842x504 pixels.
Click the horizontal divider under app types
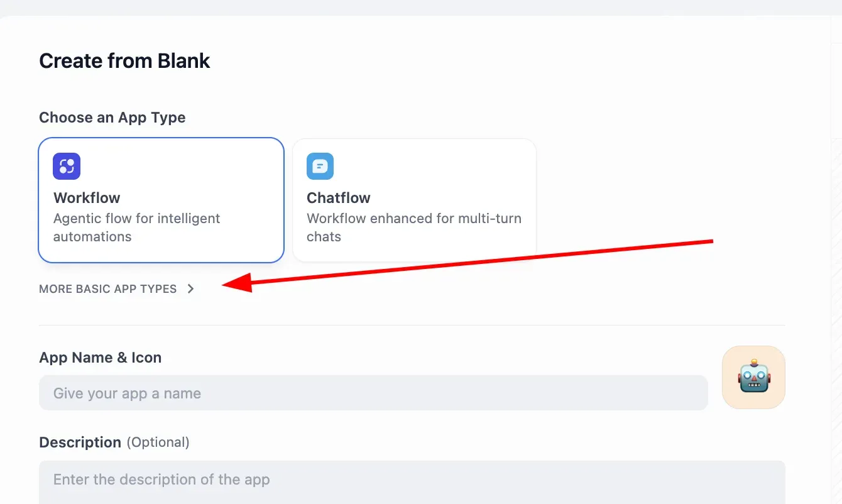tap(412, 325)
